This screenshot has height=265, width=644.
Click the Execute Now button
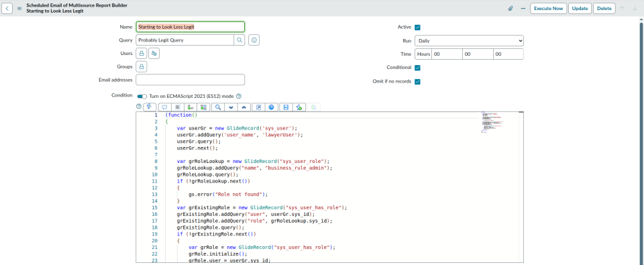tap(548, 8)
